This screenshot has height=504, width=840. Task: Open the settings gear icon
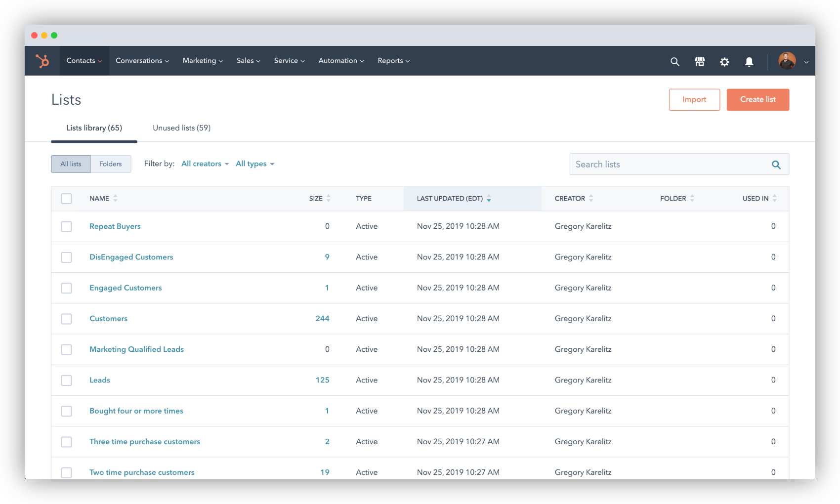pyautogui.click(x=724, y=61)
